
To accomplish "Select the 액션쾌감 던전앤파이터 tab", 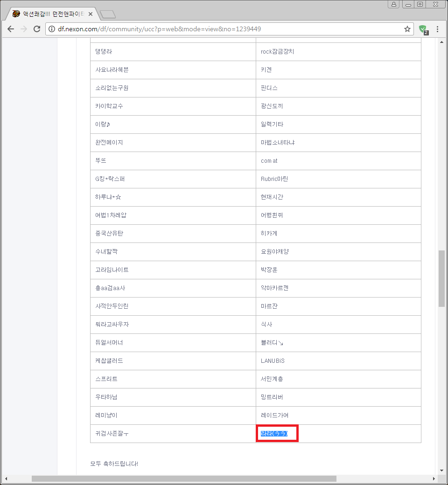I will [x=49, y=14].
